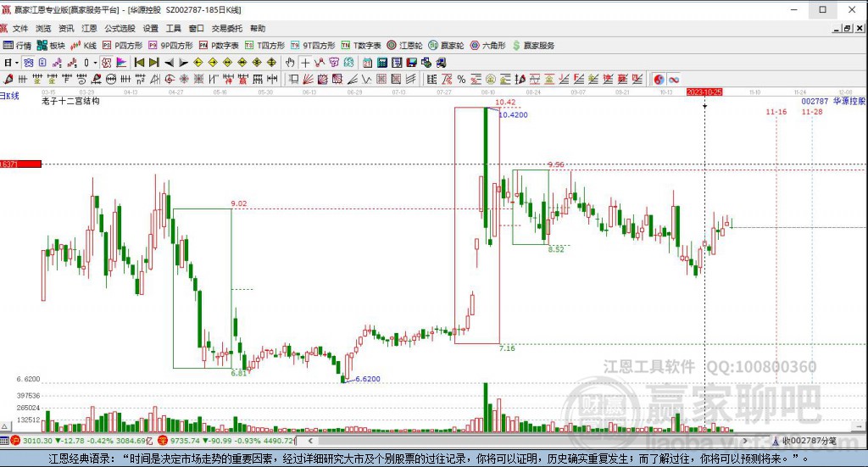This screenshot has width=868, height=467.
Task: Select the red pencil drawing tool
Action: click(8, 79)
